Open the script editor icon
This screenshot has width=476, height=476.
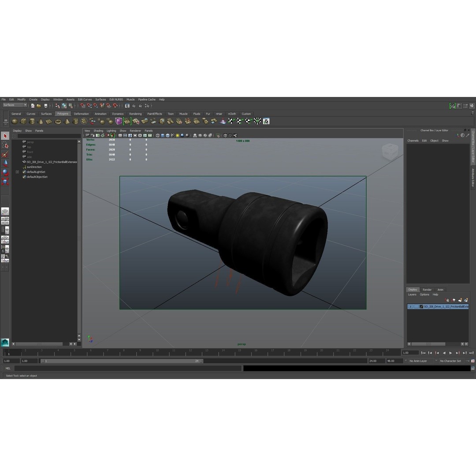click(x=472, y=368)
